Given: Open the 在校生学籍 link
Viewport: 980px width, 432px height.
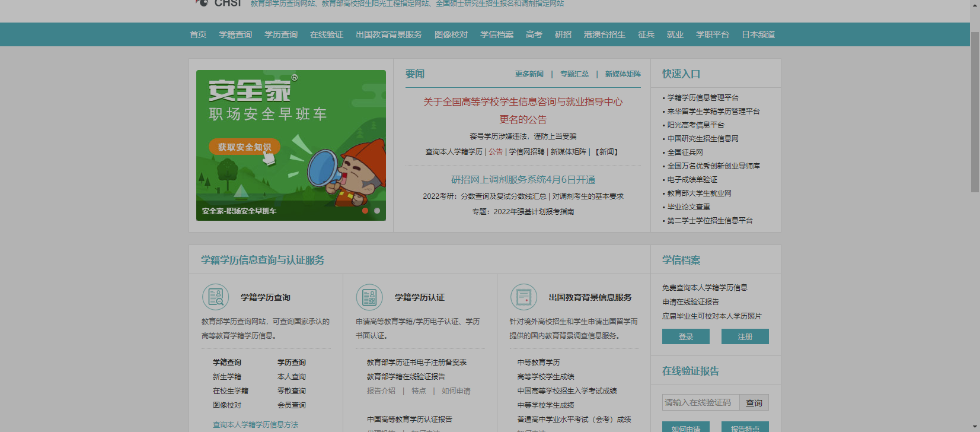Looking at the screenshot, I should click(231, 391).
